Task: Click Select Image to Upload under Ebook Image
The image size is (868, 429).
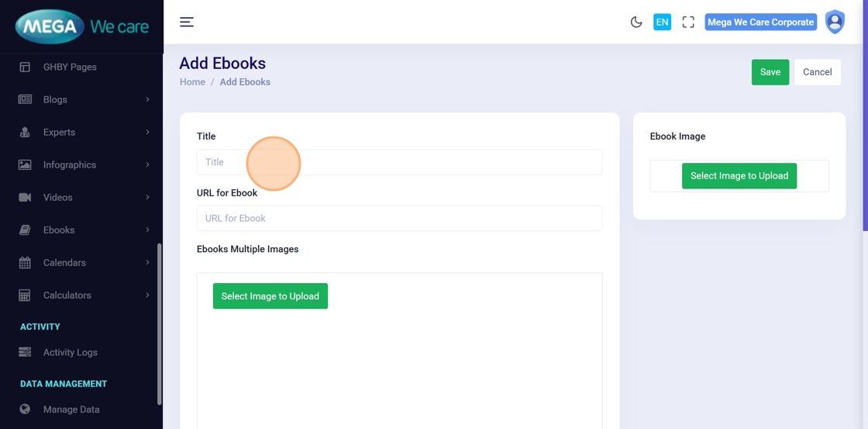Action: point(739,176)
